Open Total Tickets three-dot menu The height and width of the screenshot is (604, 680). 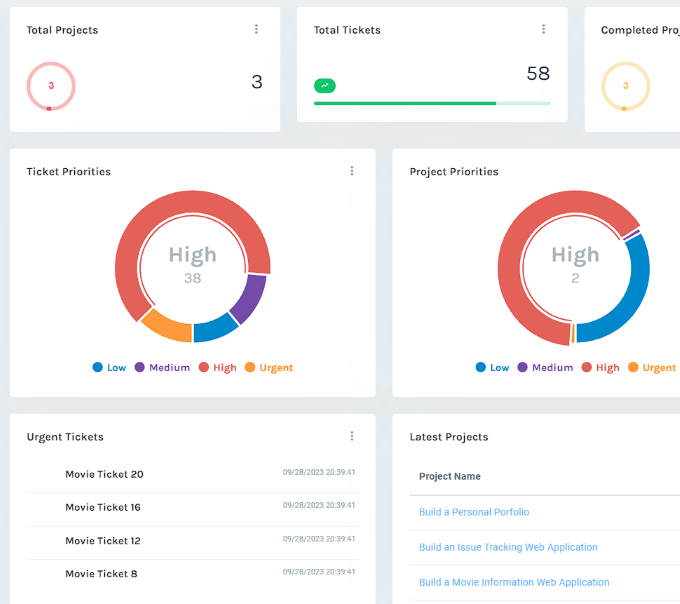543,30
